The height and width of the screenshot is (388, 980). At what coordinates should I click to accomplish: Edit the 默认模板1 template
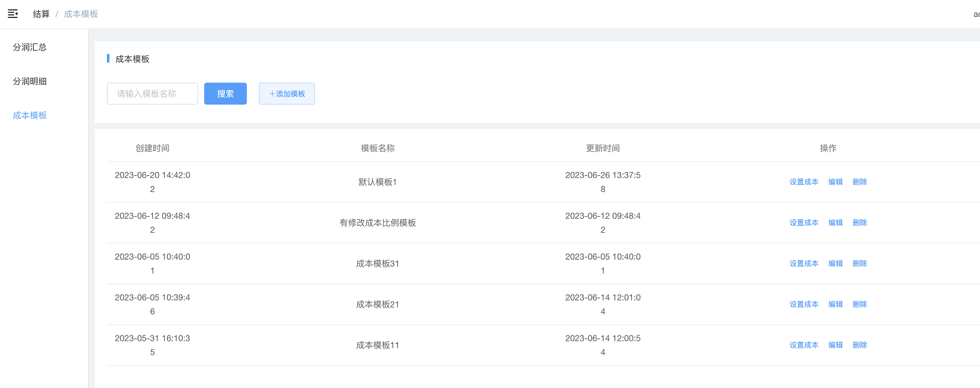click(x=835, y=182)
